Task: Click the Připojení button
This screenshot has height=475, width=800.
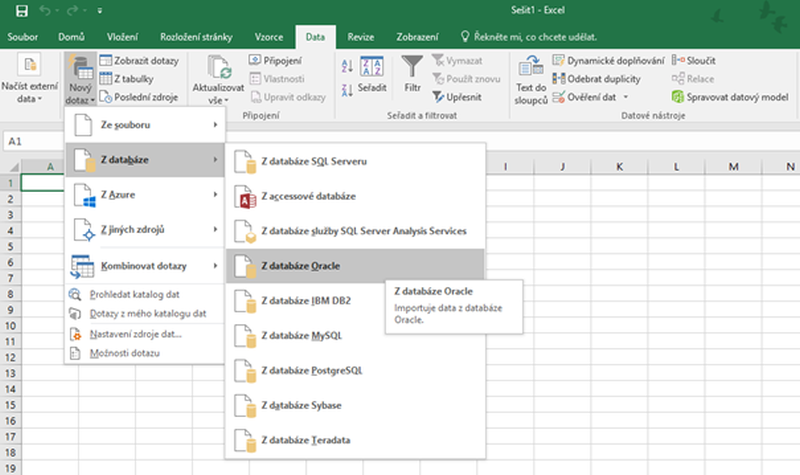Action: tap(276, 61)
